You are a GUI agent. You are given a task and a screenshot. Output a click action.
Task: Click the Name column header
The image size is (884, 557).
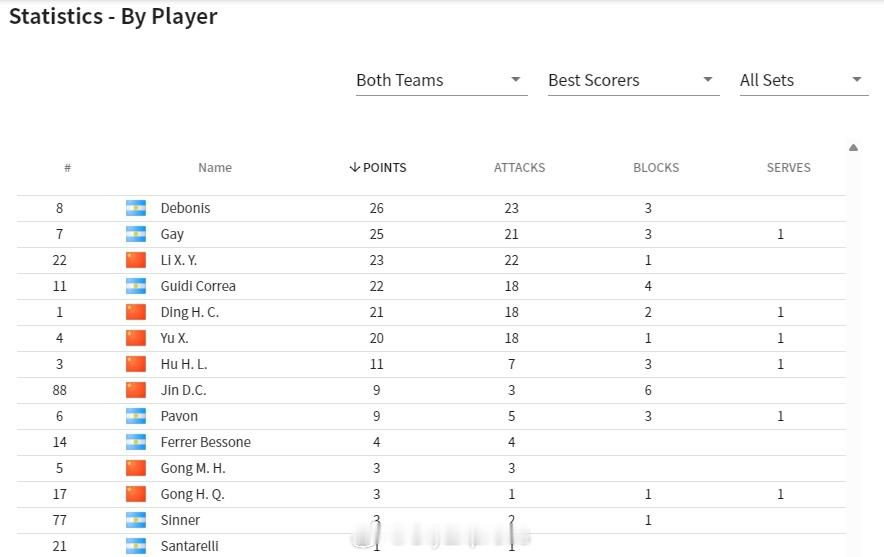215,167
